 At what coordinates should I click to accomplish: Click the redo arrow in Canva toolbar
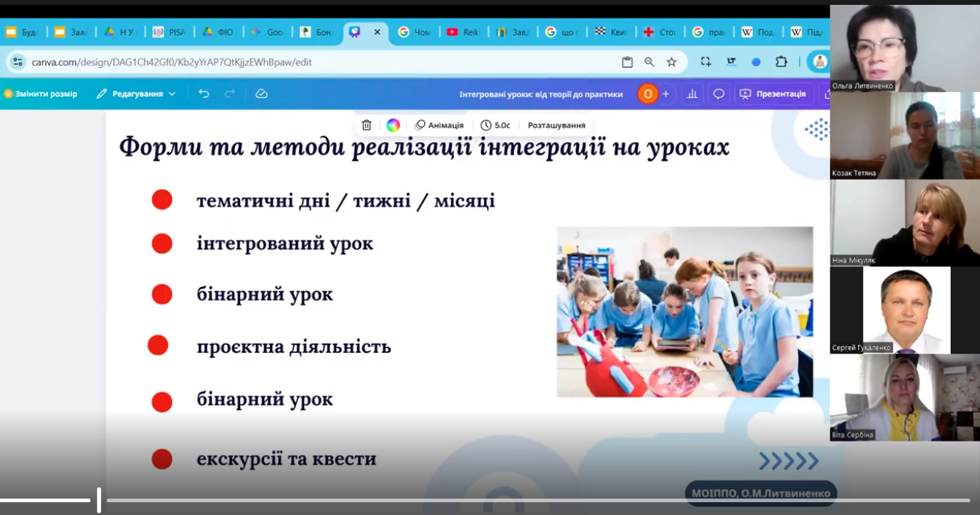(x=229, y=94)
